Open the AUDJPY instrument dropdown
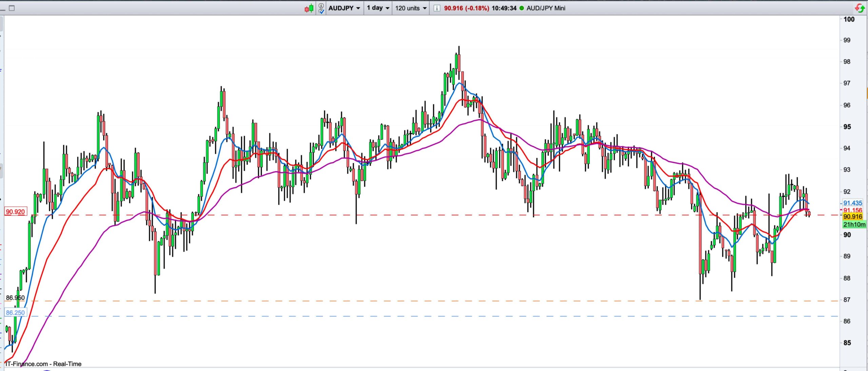 click(x=344, y=8)
